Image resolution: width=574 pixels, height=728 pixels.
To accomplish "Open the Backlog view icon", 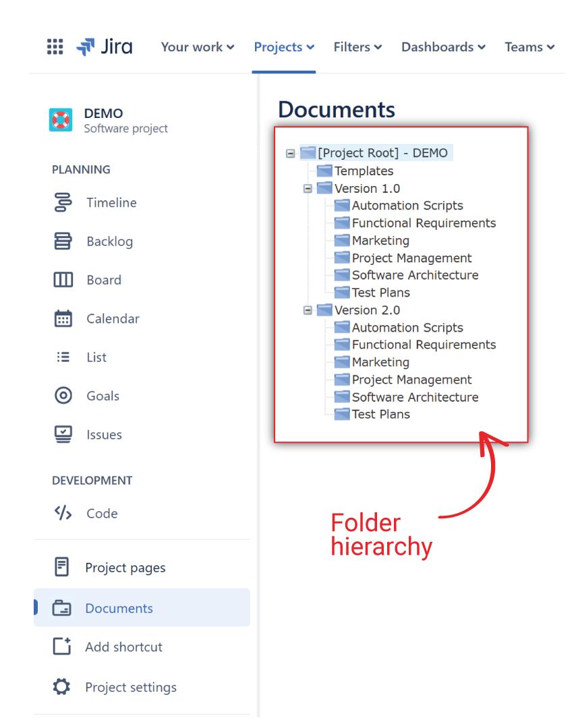I will point(63,241).
